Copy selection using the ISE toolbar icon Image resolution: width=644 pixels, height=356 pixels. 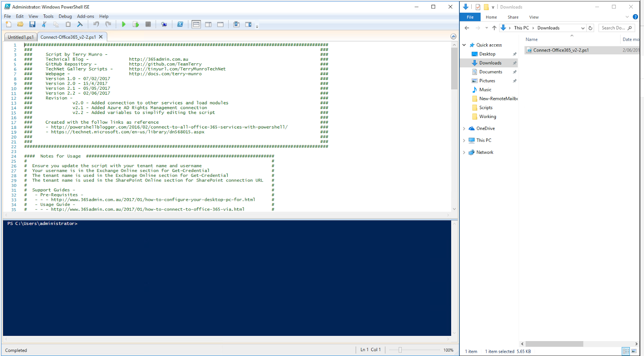[x=56, y=25]
